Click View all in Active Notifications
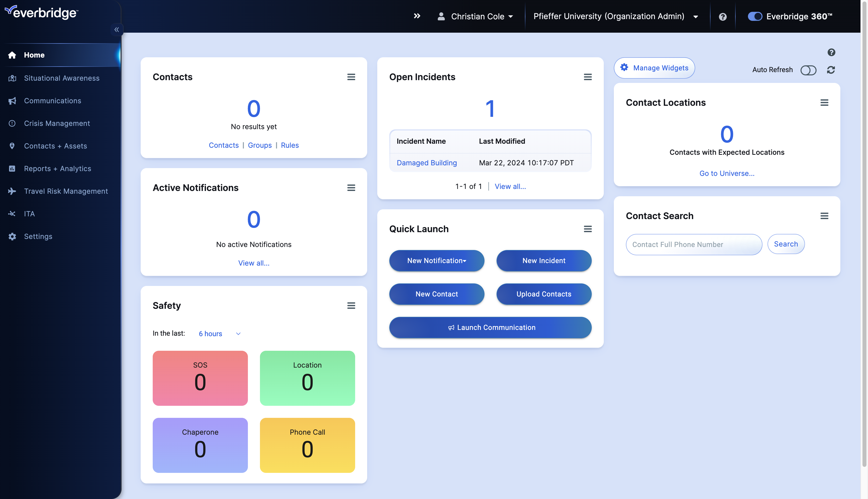Viewport: 868px width, 499px height. coord(254,263)
